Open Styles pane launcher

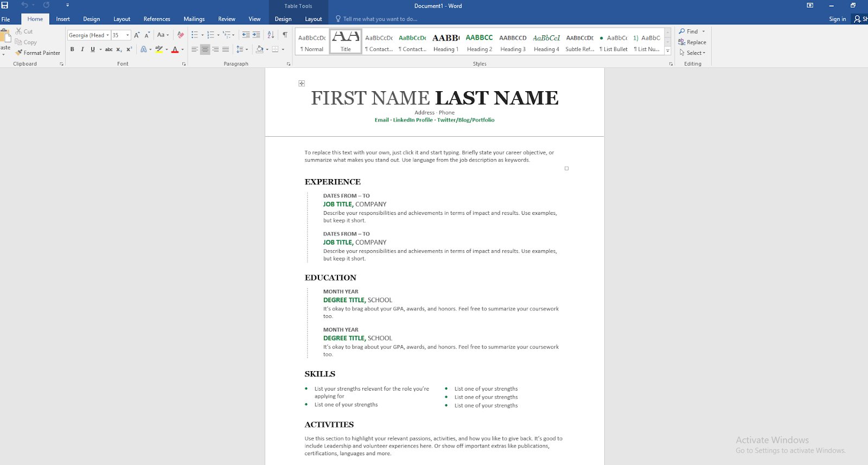pos(671,64)
